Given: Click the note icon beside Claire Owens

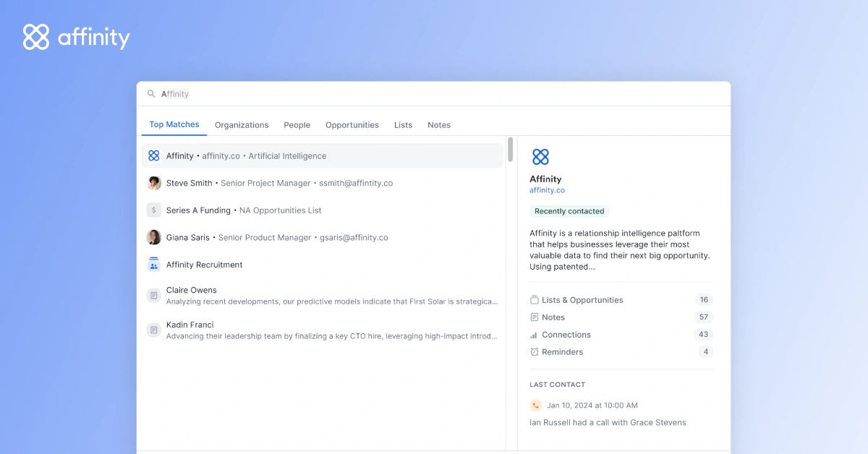Looking at the screenshot, I should (153, 296).
